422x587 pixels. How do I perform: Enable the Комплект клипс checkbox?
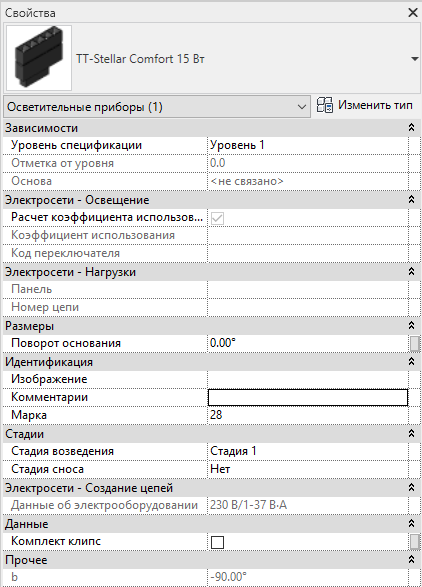click(x=218, y=542)
